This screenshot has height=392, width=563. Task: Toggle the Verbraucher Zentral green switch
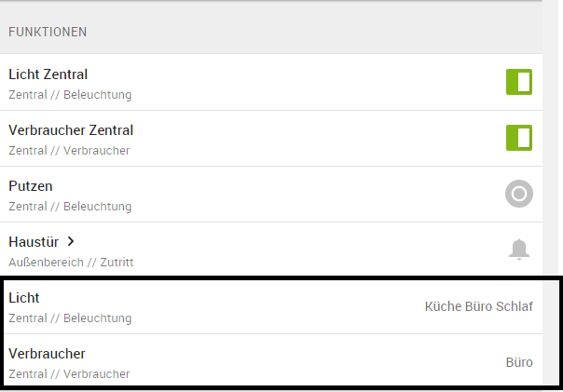coord(518,138)
